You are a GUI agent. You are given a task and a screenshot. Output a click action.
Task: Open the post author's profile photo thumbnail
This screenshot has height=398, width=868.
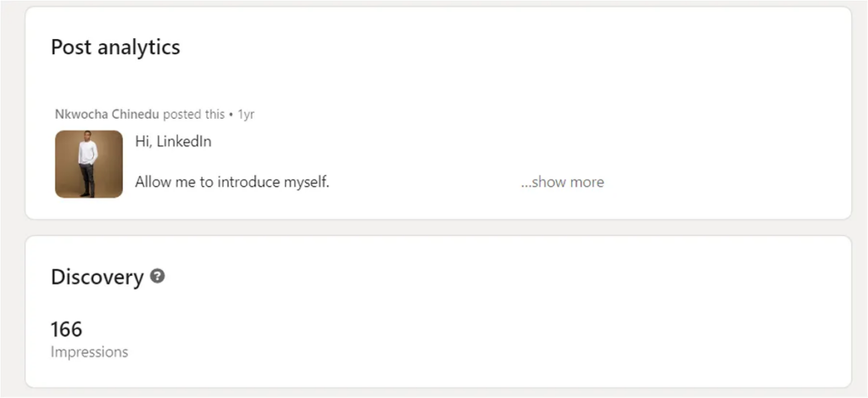coord(89,164)
